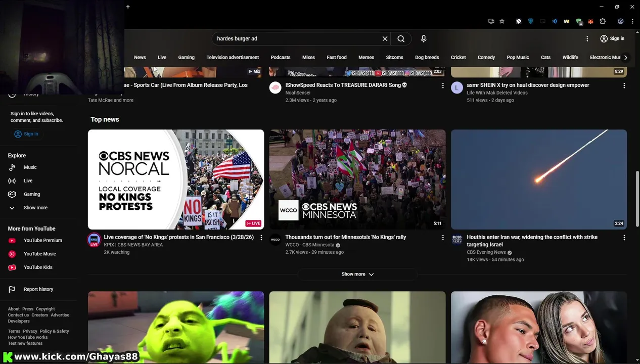This screenshot has width=640, height=364.
Task: Open the Chrome profile avatar icon
Action: click(620, 21)
